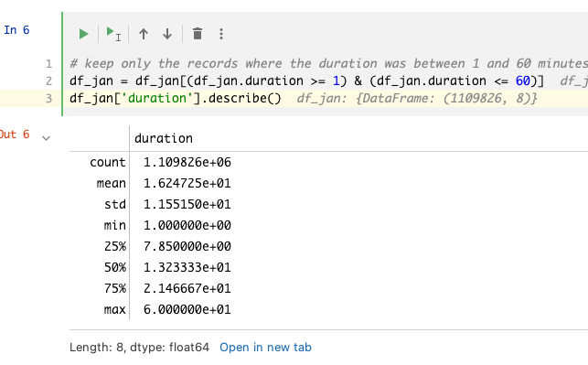Open the output via 'Open in new tab' link
The image size is (588, 365).
(265, 348)
